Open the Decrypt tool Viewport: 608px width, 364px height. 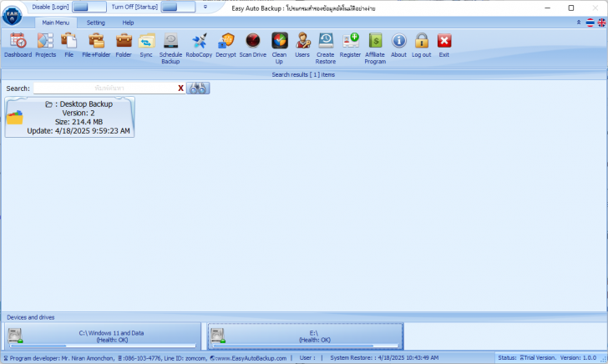225,45
